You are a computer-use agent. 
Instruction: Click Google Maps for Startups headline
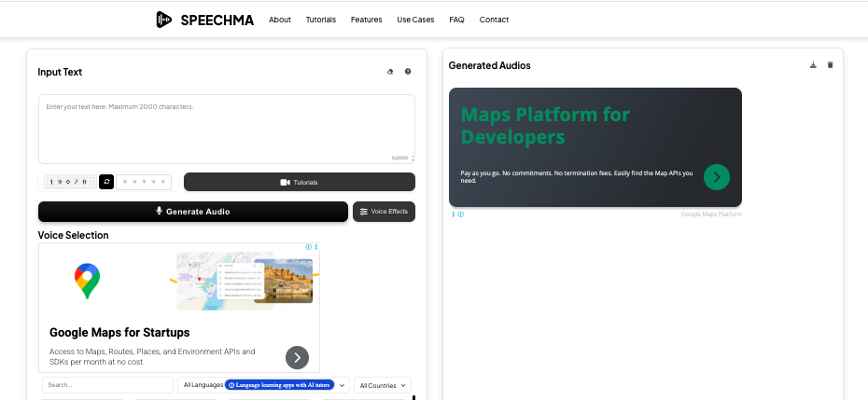[x=119, y=333]
